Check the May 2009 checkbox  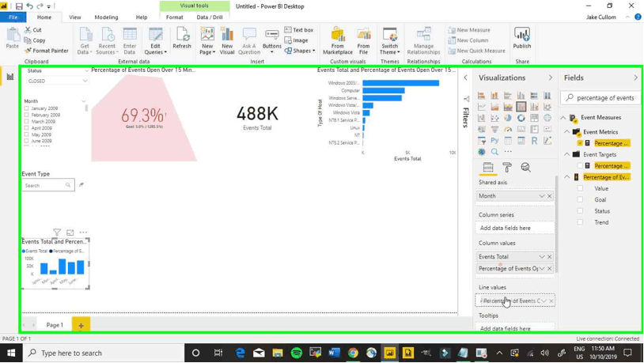(x=27, y=134)
